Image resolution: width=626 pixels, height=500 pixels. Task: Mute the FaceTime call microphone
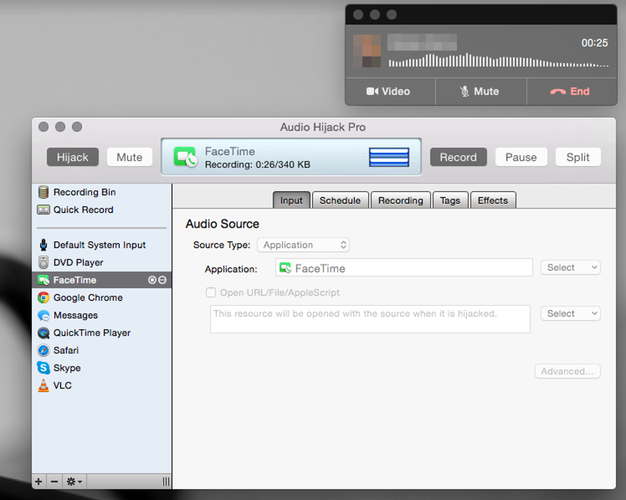[x=481, y=91]
